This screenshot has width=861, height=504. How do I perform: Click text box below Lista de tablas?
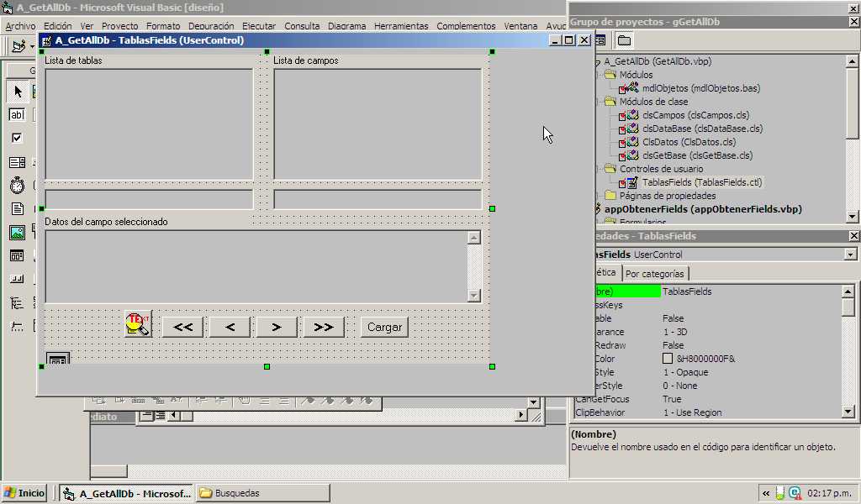(x=149, y=200)
